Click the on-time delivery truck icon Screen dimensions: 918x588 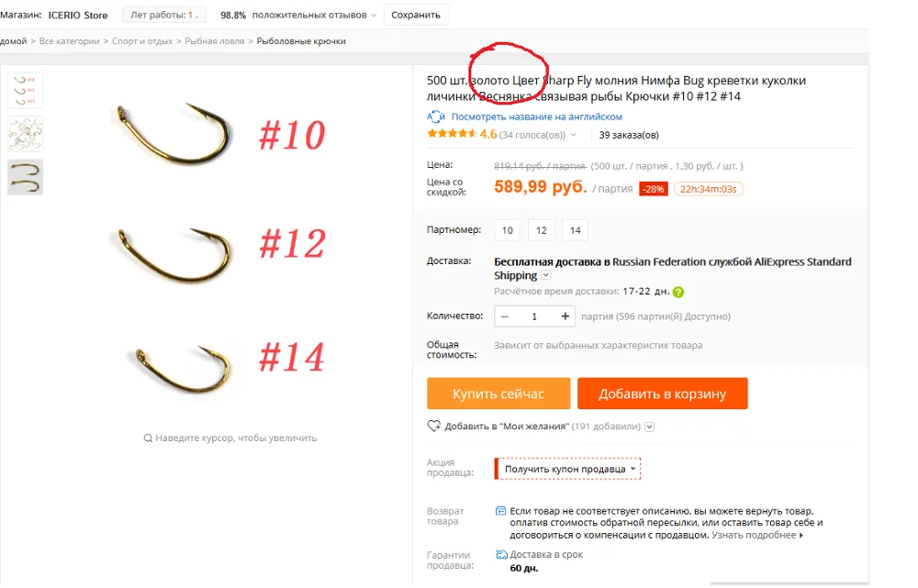[501, 554]
